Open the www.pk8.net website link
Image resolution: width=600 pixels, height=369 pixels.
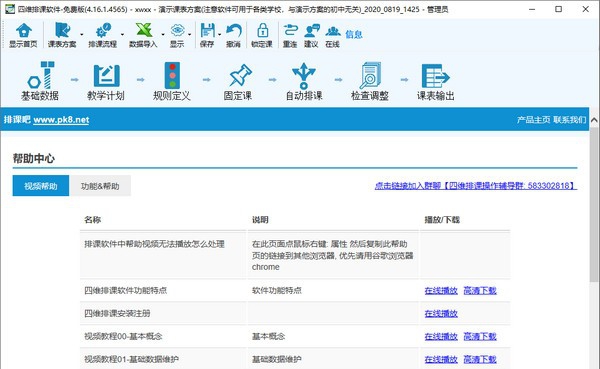pos(61,120)
